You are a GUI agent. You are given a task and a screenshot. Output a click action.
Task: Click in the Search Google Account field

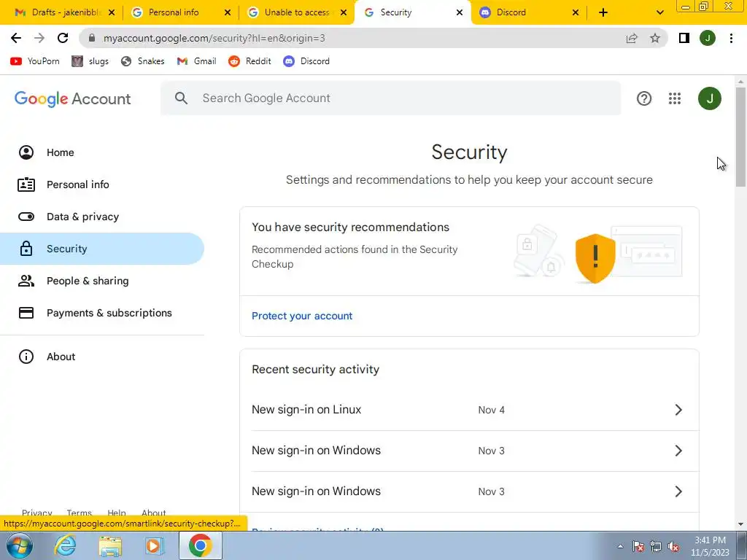click(x=391, y=98)
